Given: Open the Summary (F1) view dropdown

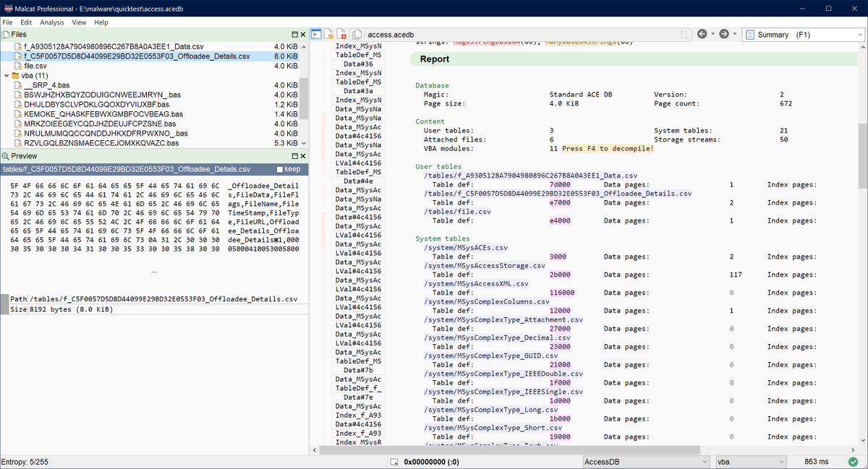Looking at the screenshot, I should (x=803, y=35).
